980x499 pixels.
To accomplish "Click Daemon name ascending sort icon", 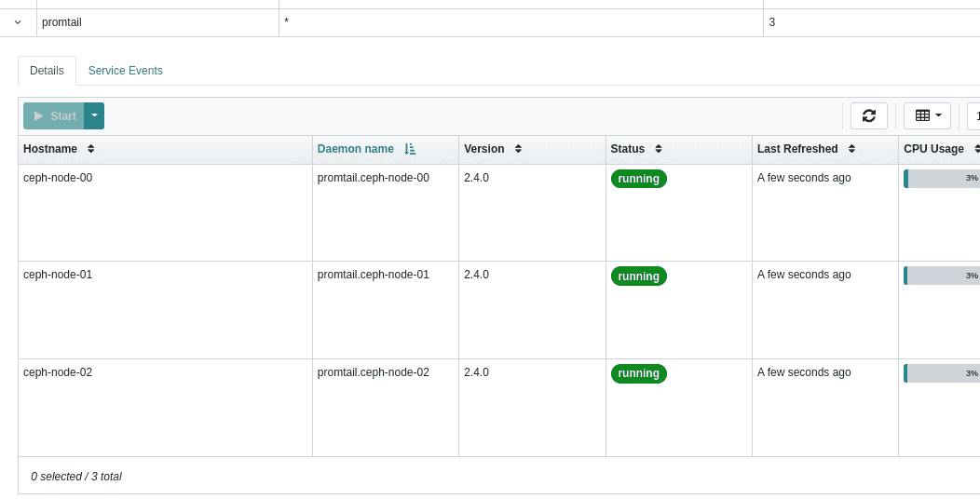I will point(410,149).
